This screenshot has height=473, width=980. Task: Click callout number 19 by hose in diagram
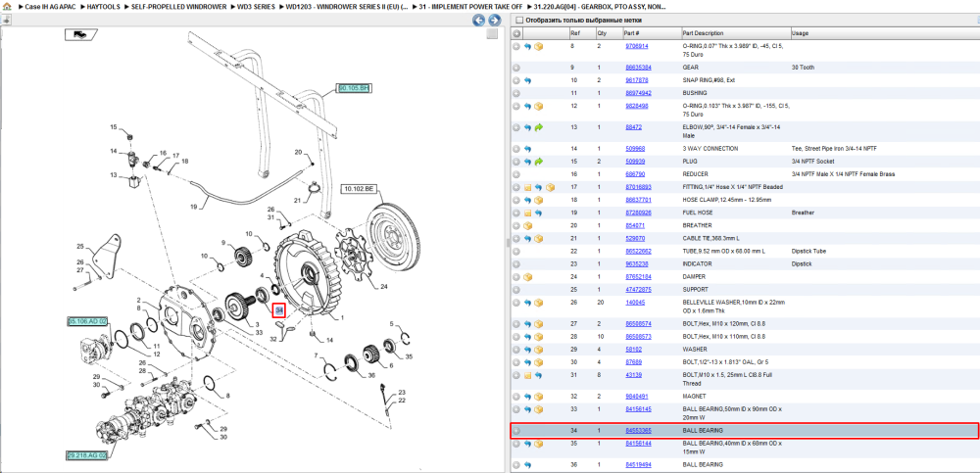(194, 206)
